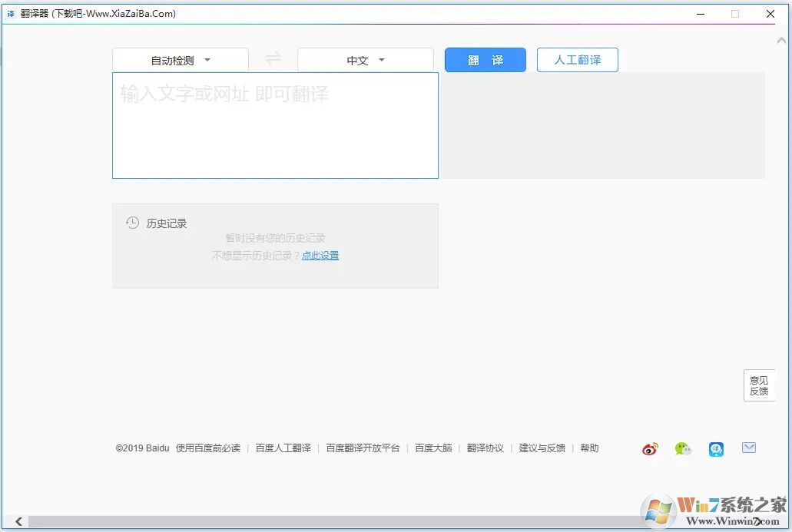Click the left scrollbar arrow at bottom
Image resolution: width=792 pixels, height=532 pixels.
point(18,521)
